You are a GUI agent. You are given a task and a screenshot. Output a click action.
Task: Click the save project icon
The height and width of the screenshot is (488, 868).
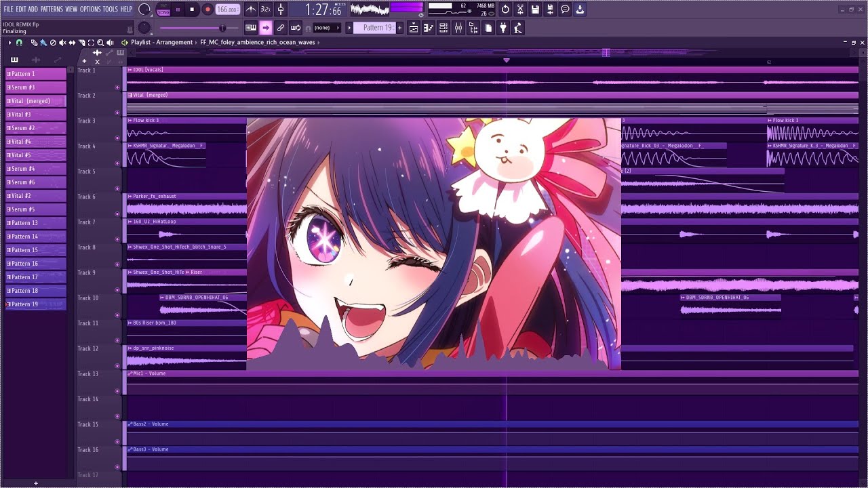pyautogui.click(x=535, y=9)
